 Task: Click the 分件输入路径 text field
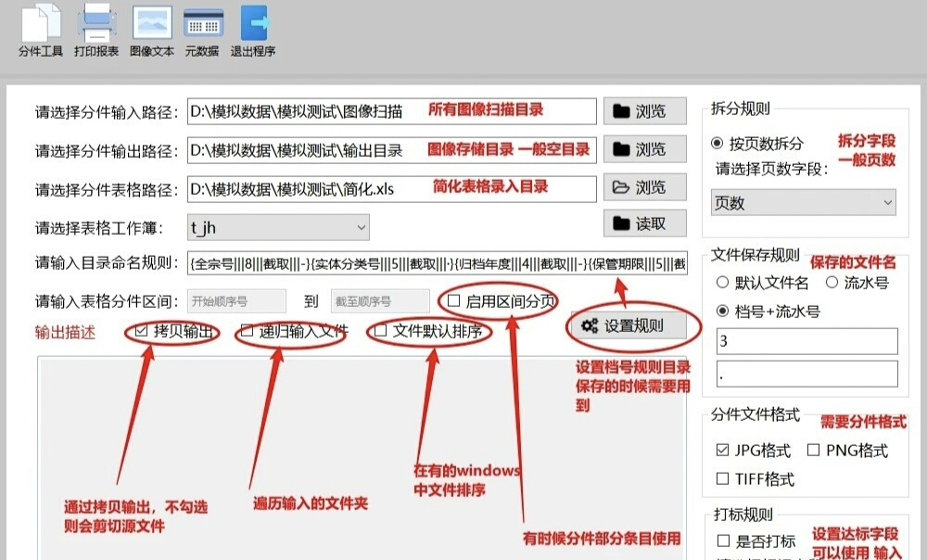392,111
